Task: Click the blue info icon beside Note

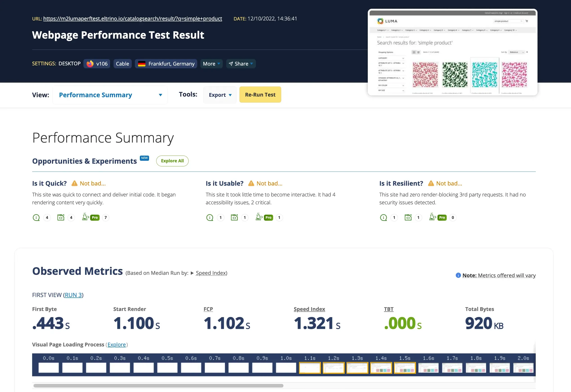Action: [458, 275]
